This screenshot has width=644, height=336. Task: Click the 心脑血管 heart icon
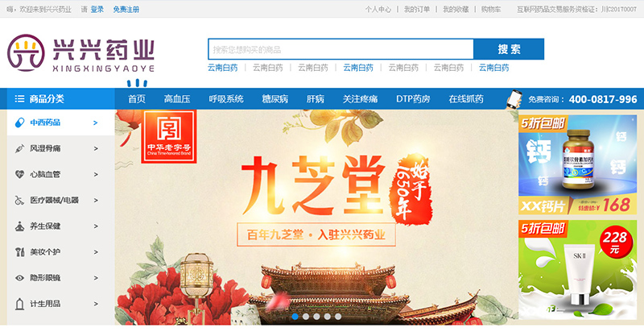(x=19, y=174)
